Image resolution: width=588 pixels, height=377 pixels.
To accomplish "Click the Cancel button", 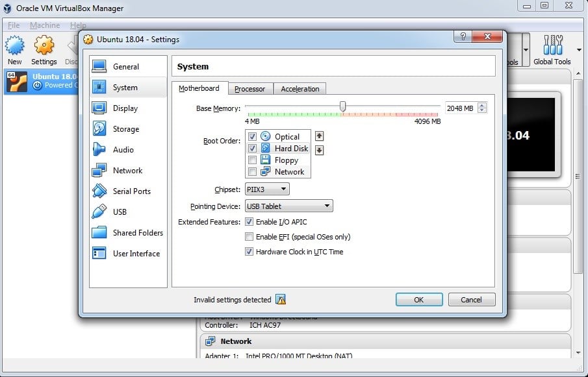I will point(471,300).
